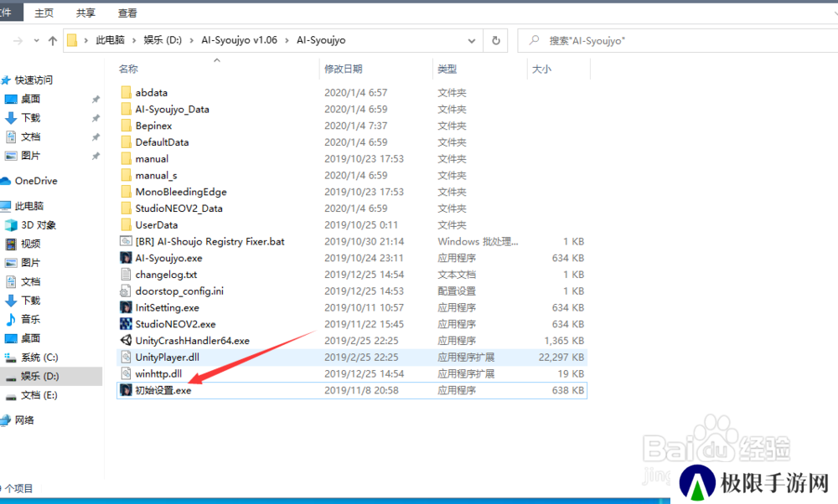The width and height of the screenshot is (838, 504).
Task: Open the abdata folder icon
Action: point(127,92)
